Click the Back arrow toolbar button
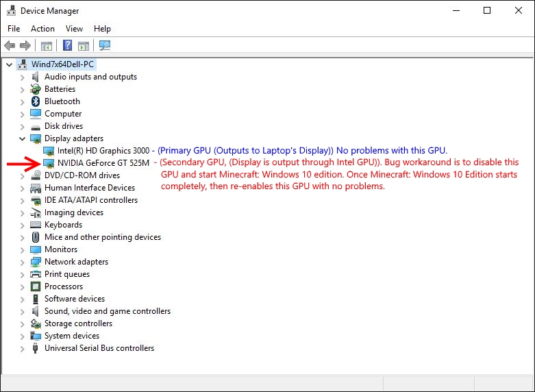The height and width of the screenshot is (392, 535). tap(10, 46)
